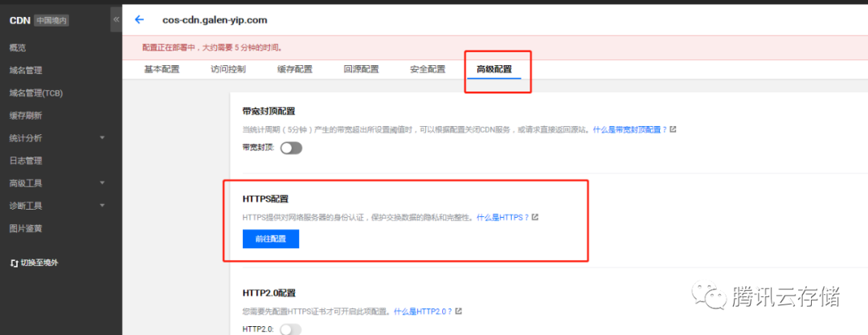This screenshot has height=335, width=868.
Task: Open the 什么是HTTP2.0 help link
Action: click(423, 311)
